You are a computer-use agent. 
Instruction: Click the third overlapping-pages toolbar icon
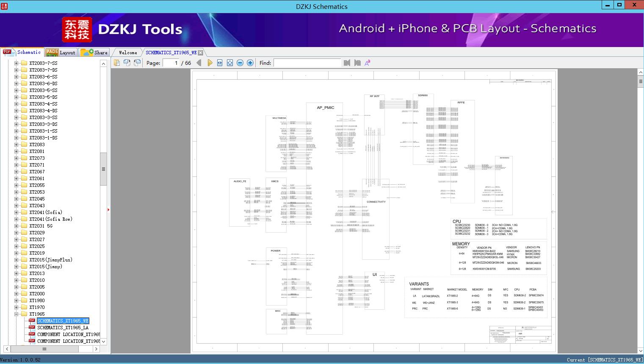pos(137,63)
